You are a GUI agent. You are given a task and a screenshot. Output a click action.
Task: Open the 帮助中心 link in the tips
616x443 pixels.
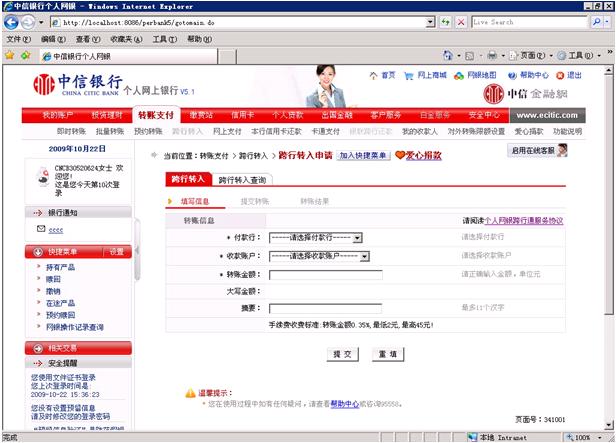345,404
